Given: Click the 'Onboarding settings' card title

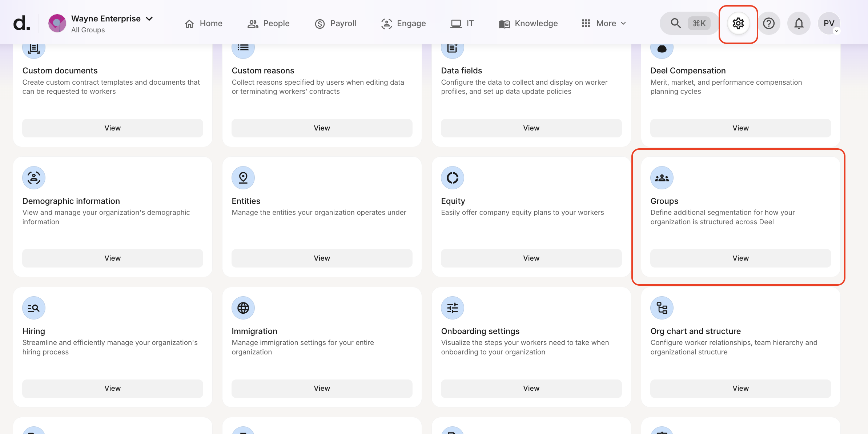Looking at the screenshot, I should pos(480,331).
